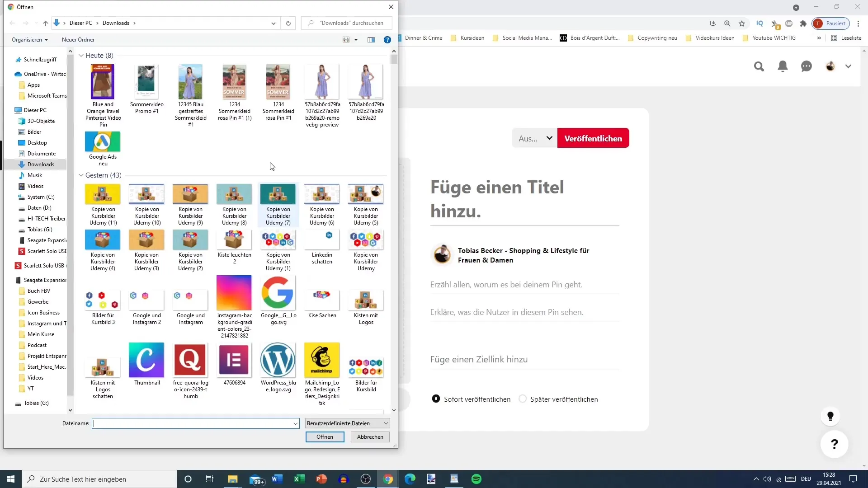
Task: Select Sofort veröffentlichen radio button
Action: pyautogui.click(x=436, y=399)
